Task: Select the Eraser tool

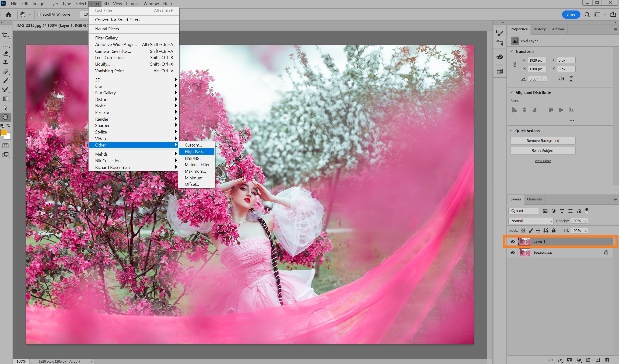Action: pos(5,53)
